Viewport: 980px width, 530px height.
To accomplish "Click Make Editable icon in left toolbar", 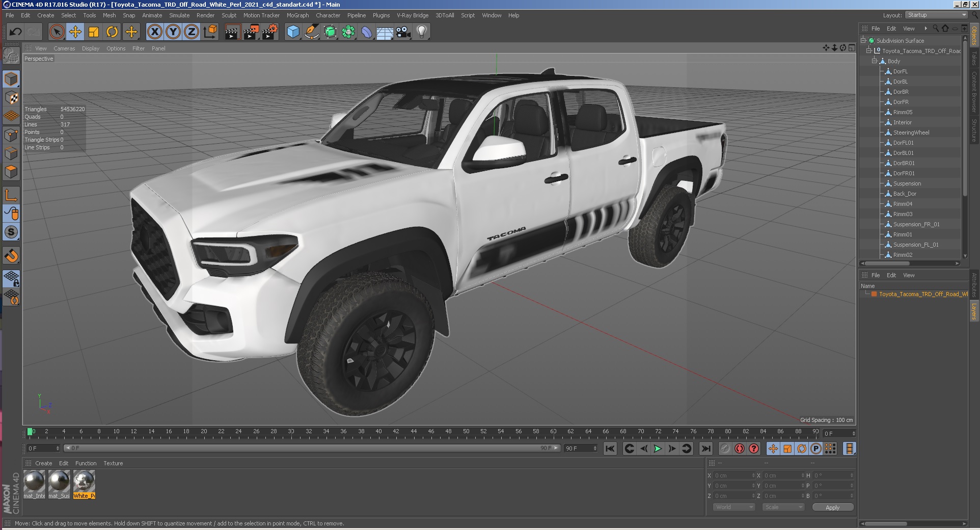I will click(11, 56).
